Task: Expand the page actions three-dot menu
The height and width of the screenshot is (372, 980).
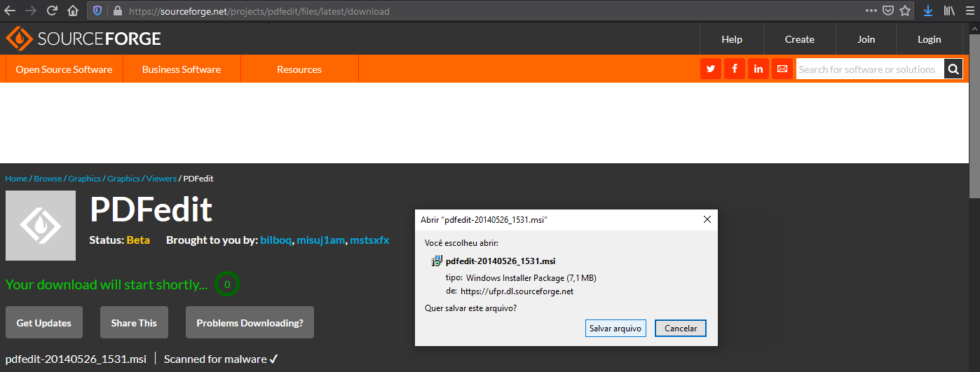Action: 871,11
